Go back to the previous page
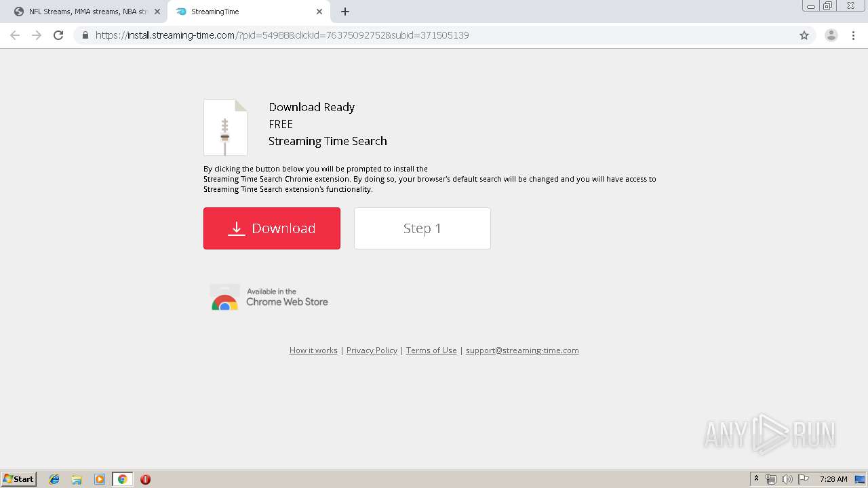 [15, 35]
